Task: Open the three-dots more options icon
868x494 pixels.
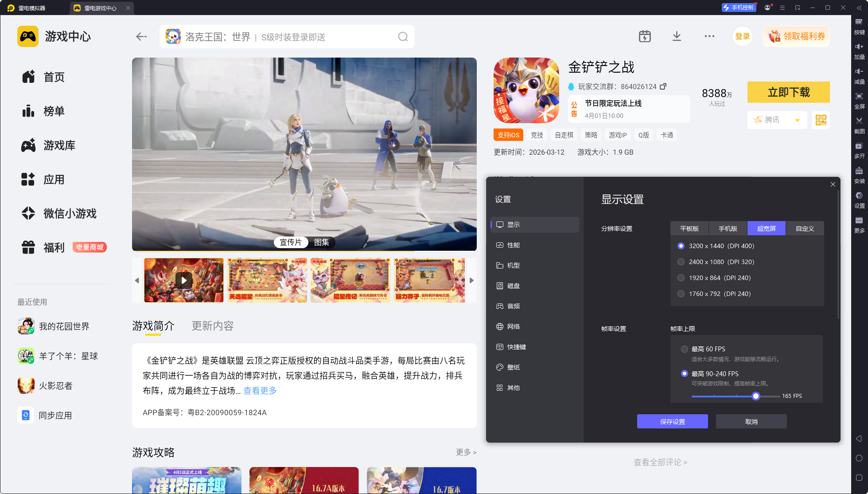Action: [709, 36]
